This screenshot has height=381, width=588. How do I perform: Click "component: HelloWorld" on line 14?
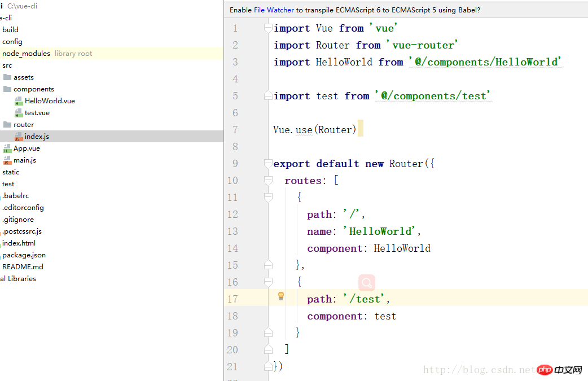368,248
